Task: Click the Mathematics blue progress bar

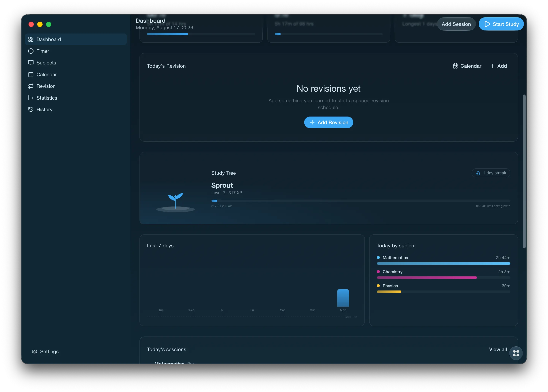Action: tap(443, 263)
